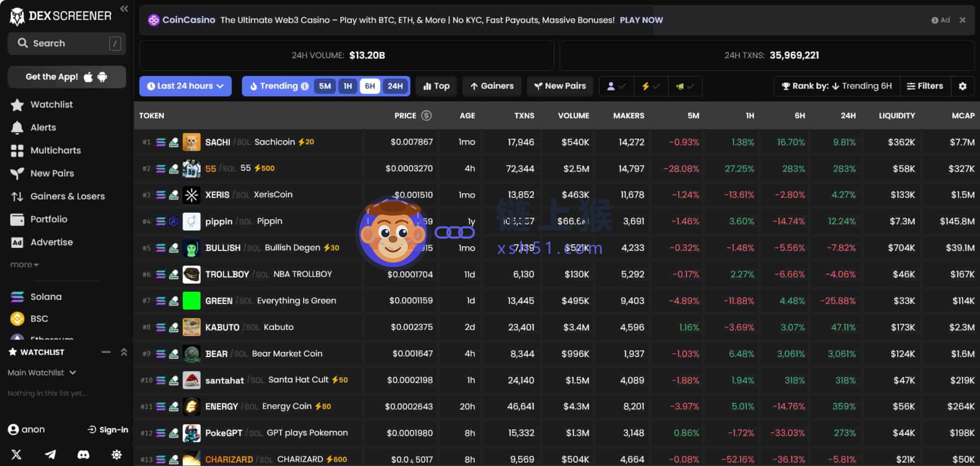980x466 pixels.
Task: Click the Get the App button
Action: [67, 77]
